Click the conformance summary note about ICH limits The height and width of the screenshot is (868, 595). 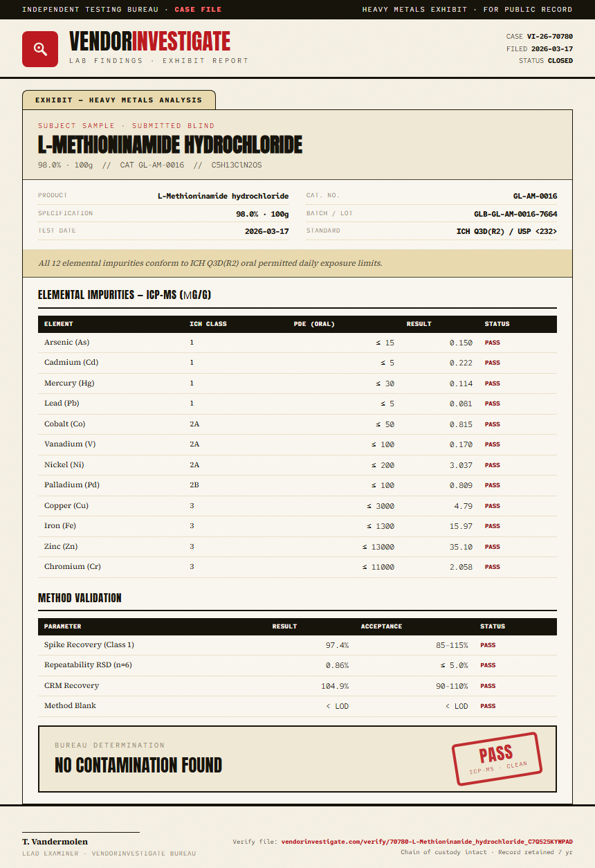coord(210,263)
